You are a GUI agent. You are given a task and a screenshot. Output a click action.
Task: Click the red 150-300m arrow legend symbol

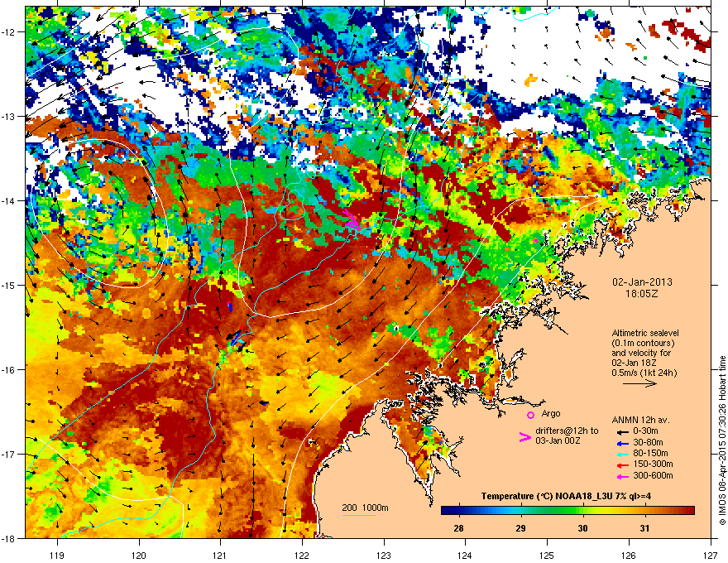point(621,464)
